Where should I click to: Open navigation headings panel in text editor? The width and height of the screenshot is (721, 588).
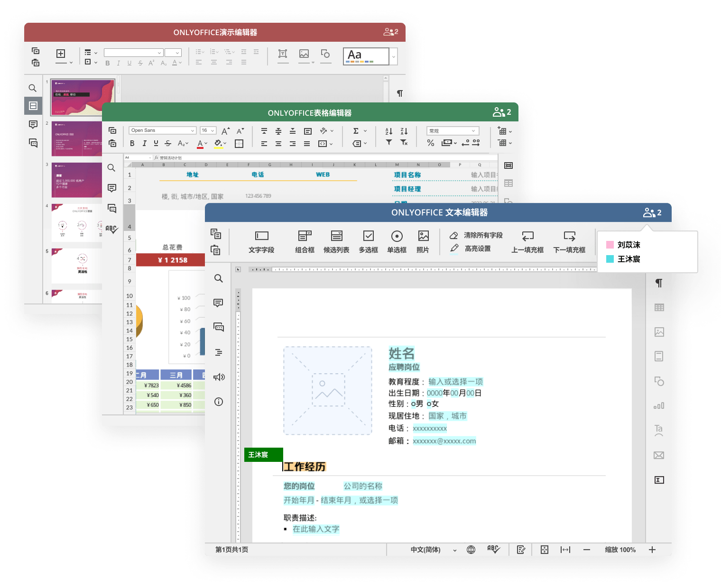(x=219, y=352)
